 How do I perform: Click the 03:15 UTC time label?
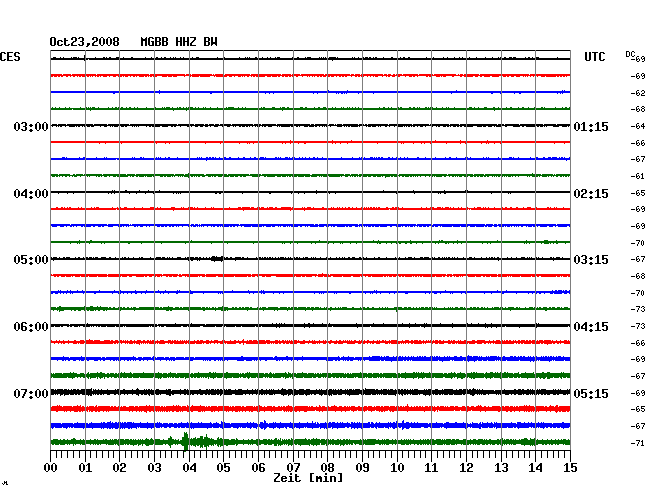[591, 260]
